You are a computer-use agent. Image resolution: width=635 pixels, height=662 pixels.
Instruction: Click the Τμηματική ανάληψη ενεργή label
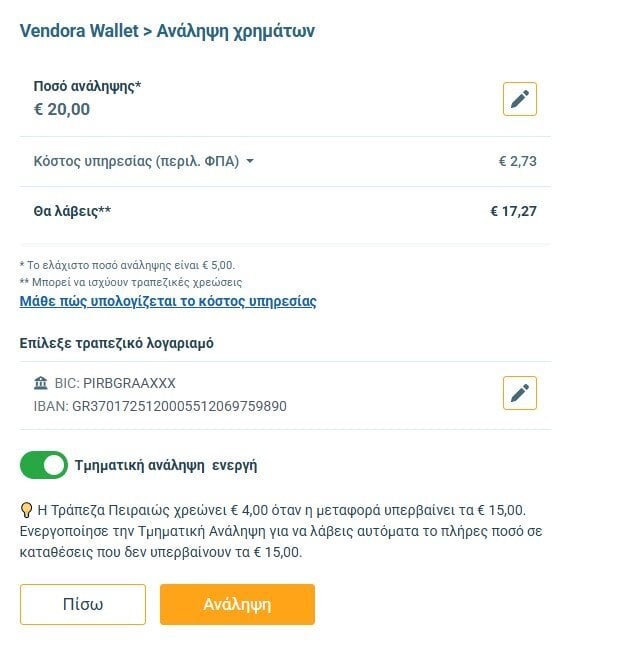pos(166,465)
